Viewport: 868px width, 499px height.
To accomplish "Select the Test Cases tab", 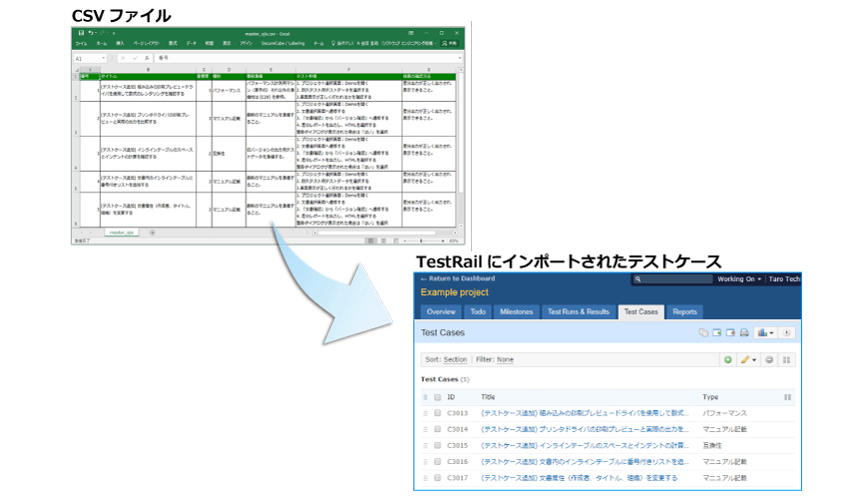I will pyautogui.click(x=642, y=311).
